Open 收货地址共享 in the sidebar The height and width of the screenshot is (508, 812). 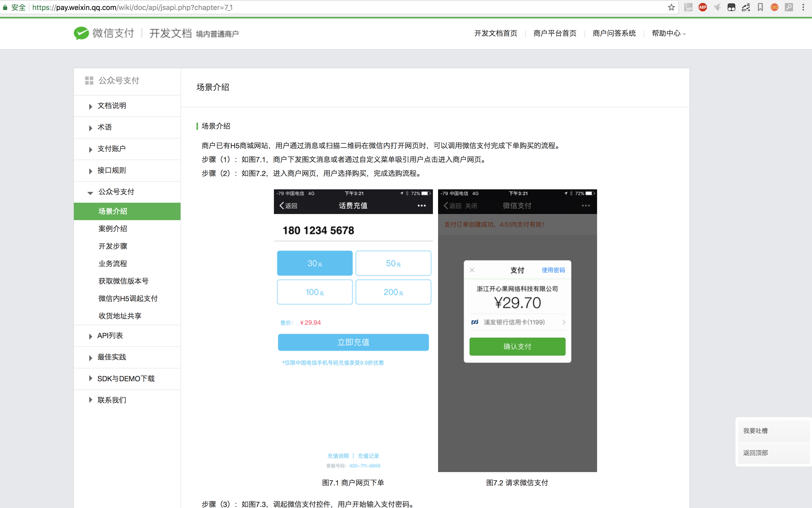point(120,316)
